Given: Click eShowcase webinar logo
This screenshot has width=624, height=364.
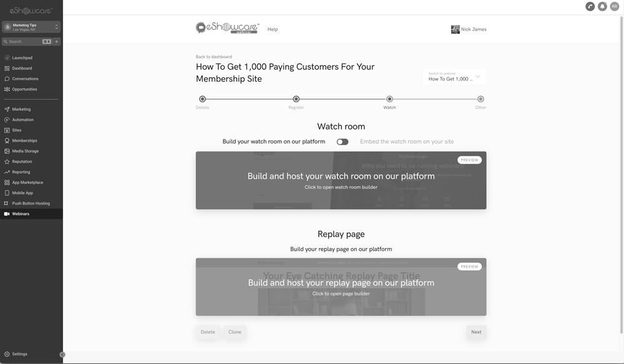Looking at the screenshot, I should coord(227,27).
